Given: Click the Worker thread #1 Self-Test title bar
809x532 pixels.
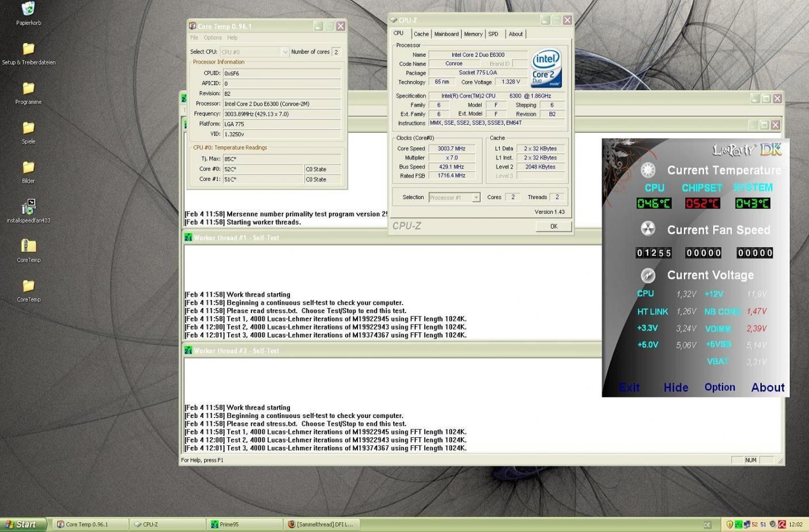Looking at the screenshot, I should tap(391, 238).
